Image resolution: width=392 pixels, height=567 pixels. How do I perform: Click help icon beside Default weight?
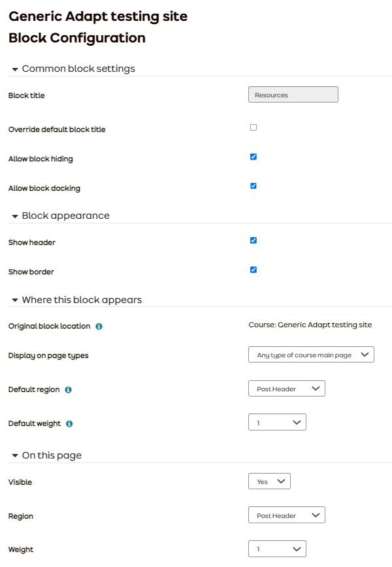69,423
